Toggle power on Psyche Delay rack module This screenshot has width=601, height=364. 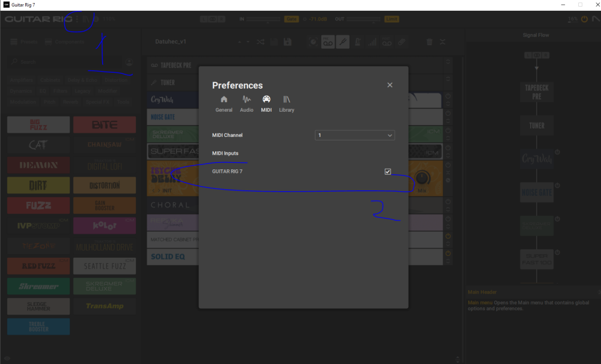tap(448, 165)
